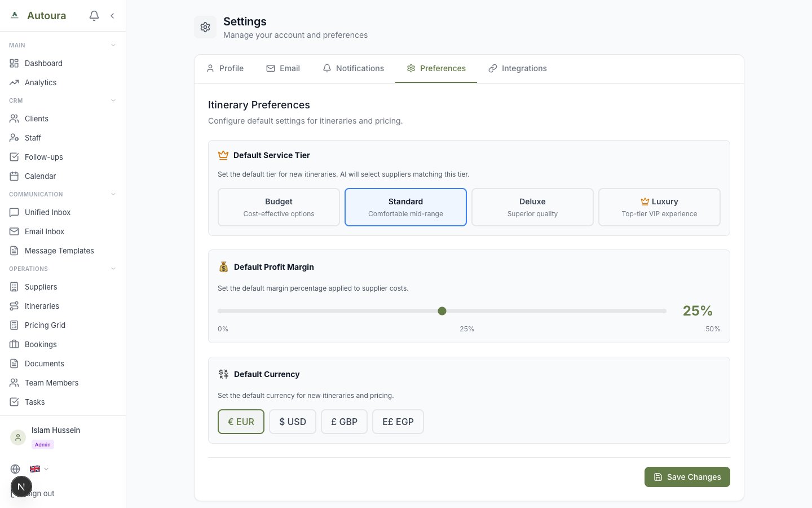Click the Documents file icon
The height and width of the screenshot is (508, 812).
tap(14, 364)
